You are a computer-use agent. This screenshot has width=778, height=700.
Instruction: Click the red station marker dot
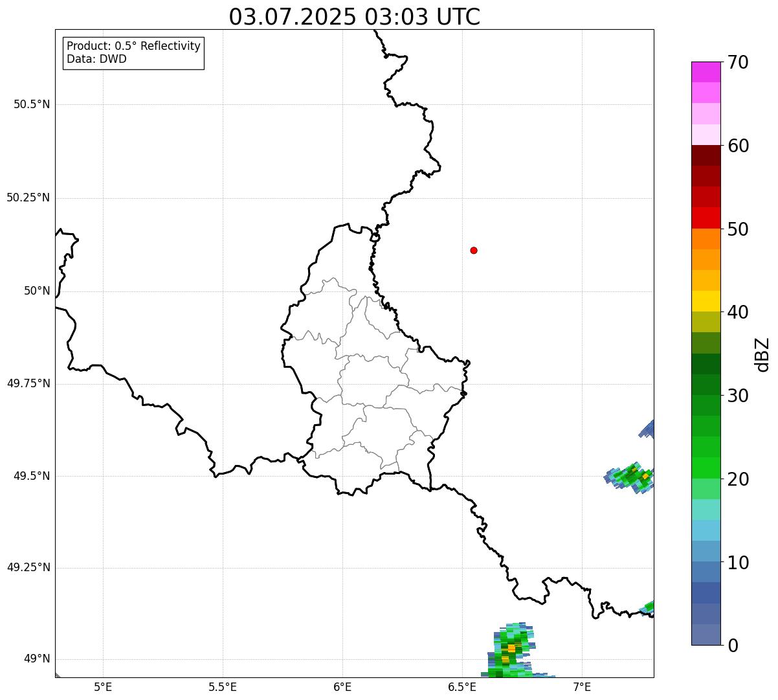474,250
